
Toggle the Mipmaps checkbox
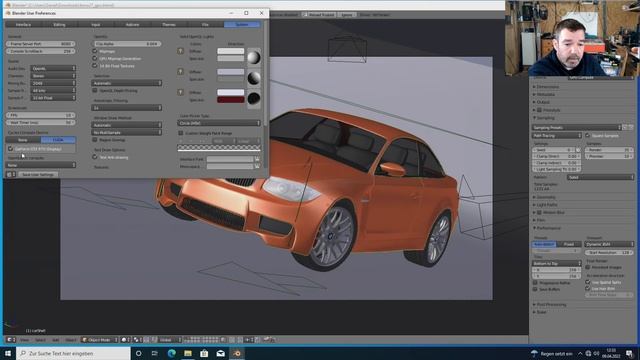[95, 51]
